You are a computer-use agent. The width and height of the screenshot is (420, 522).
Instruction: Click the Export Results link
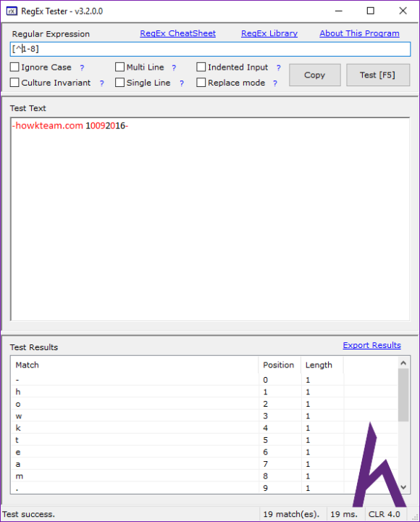(x=371, y=345)
